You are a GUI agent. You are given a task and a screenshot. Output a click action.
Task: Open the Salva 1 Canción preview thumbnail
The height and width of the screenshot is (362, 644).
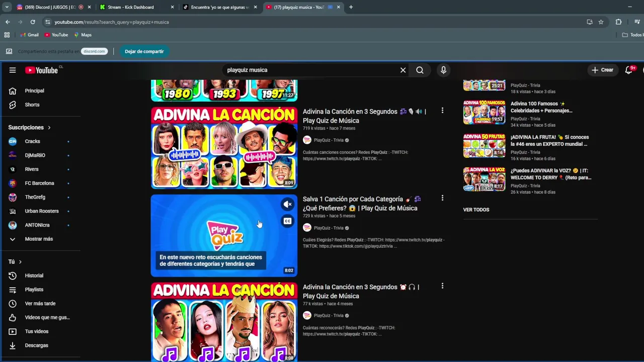(224, 236)
